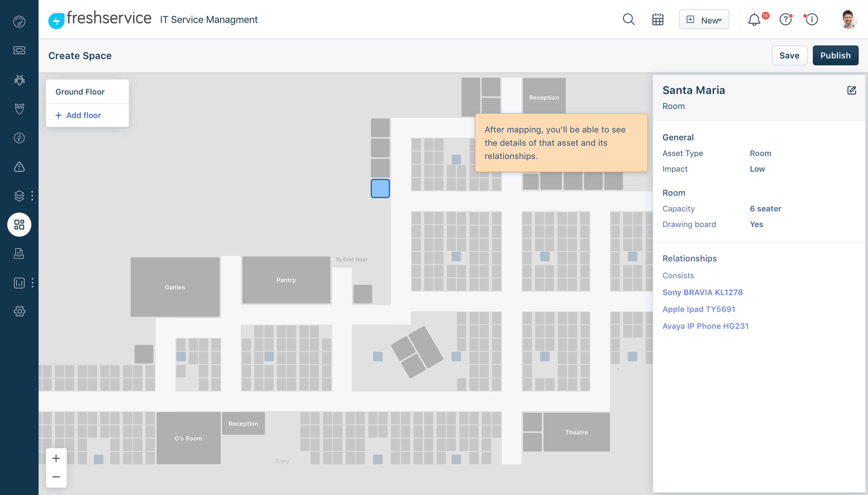Open the calendar icon in the top bar
The height and width of the screenshot is (495, 868).
click(657, 19)
